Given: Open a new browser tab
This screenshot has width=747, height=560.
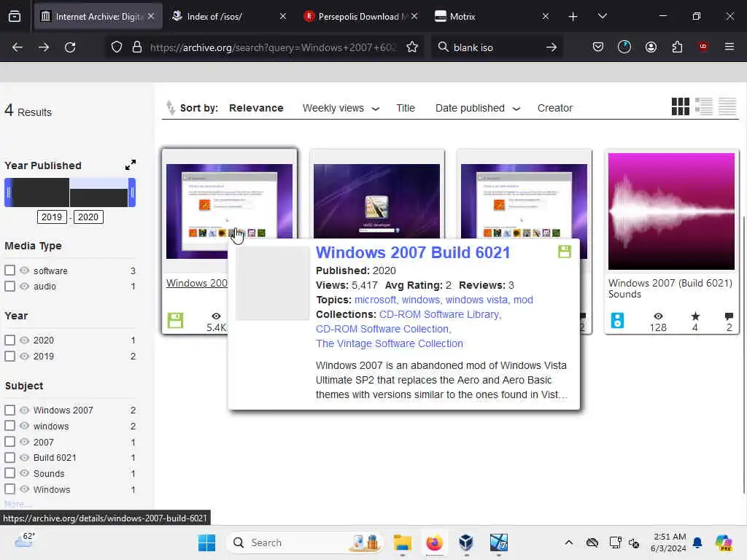Looking at the screenshot, I should [x=573, y=17].
